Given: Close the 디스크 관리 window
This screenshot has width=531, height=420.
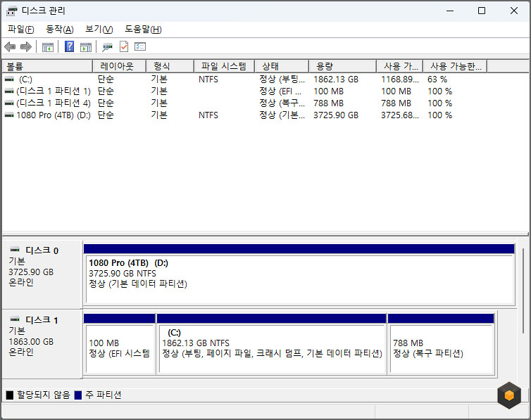Looking at the screenshot, I should (x=513, y=11).
